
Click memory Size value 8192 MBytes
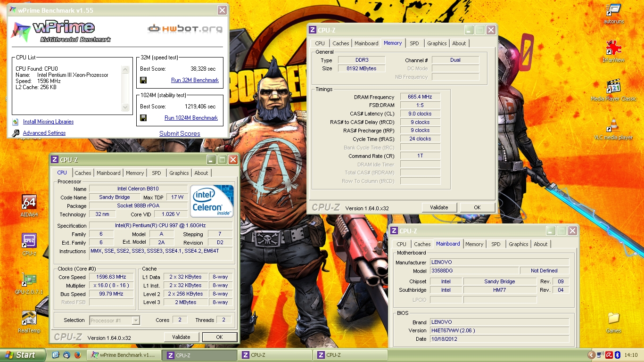click(x=362, y=68)
